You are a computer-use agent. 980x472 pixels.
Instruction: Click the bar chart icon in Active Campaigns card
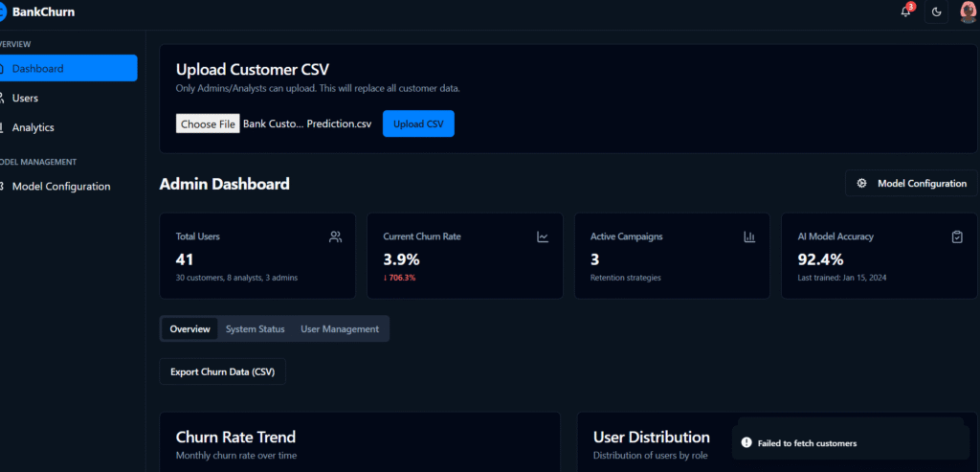749,236
